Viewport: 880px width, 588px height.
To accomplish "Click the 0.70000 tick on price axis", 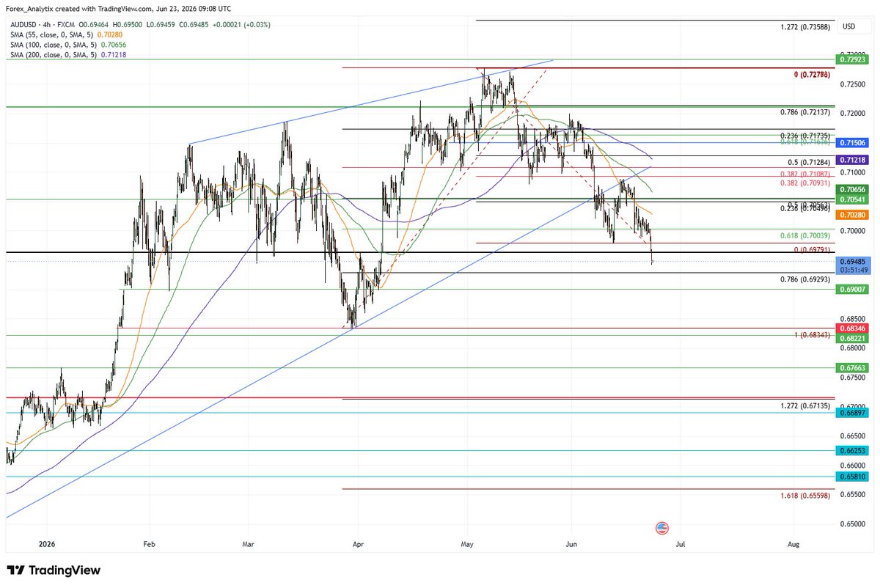I will click(x=854, y=231).
